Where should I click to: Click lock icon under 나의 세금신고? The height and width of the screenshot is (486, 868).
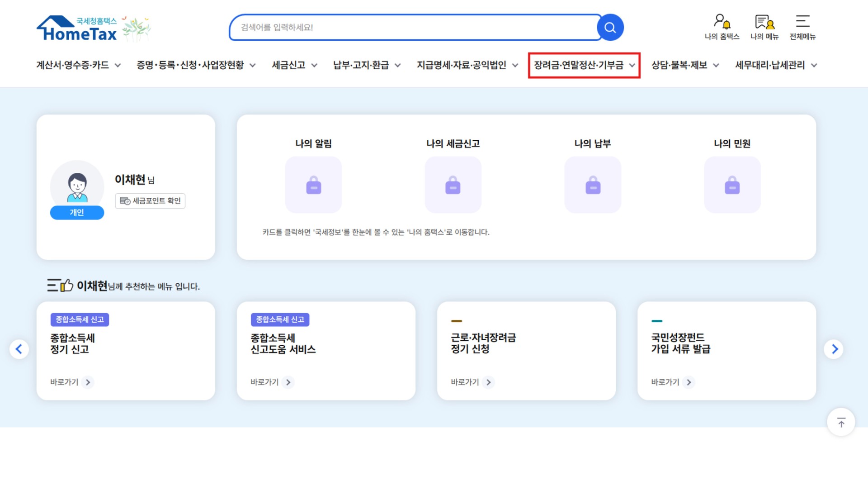point(453,185)
